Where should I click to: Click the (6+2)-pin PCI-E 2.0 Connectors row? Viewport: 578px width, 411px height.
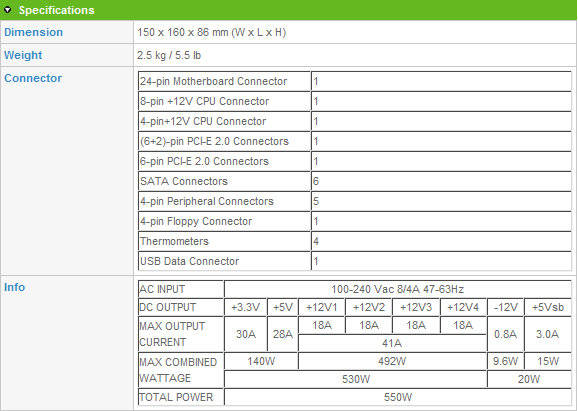(x=355, y=141)
